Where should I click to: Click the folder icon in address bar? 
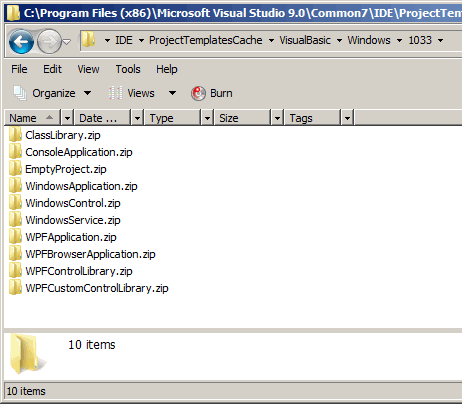coord(89,40)
